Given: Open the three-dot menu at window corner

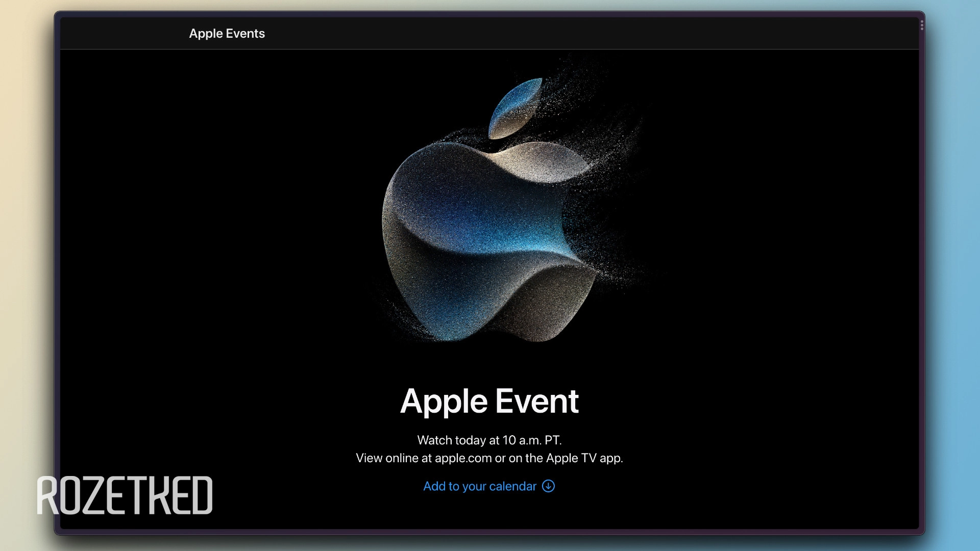Looking at the screenshot, I should (x=922, y=26).
